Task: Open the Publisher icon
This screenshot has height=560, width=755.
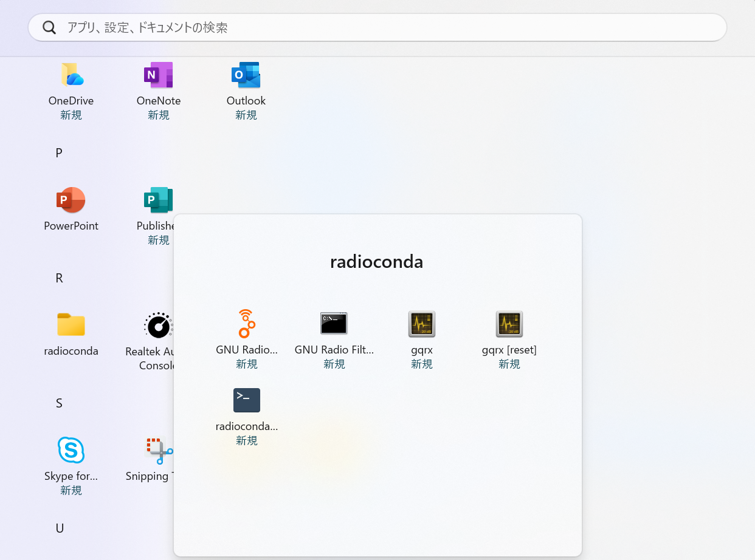Action: [x=158, y=200]
